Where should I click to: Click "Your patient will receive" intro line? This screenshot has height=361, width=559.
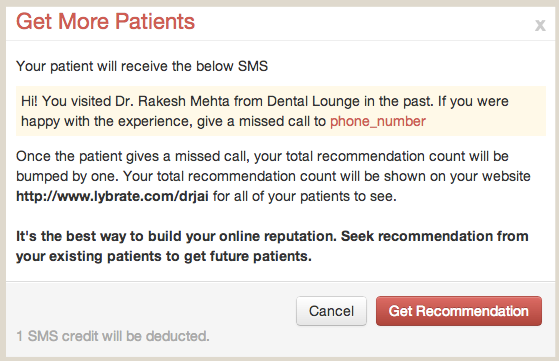click(x=142, y=66)
